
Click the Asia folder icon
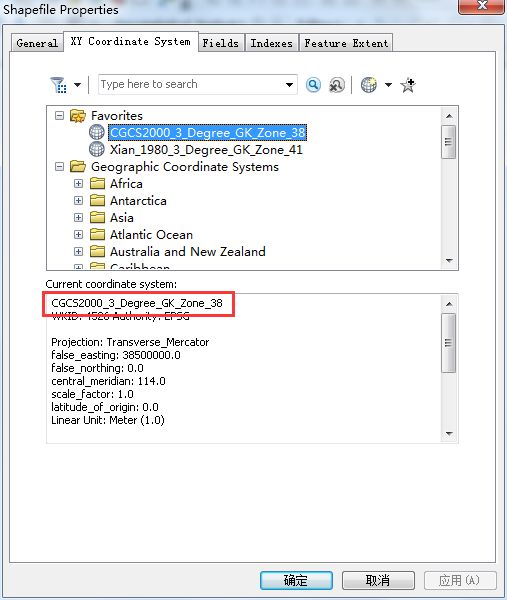pos(97,217)
